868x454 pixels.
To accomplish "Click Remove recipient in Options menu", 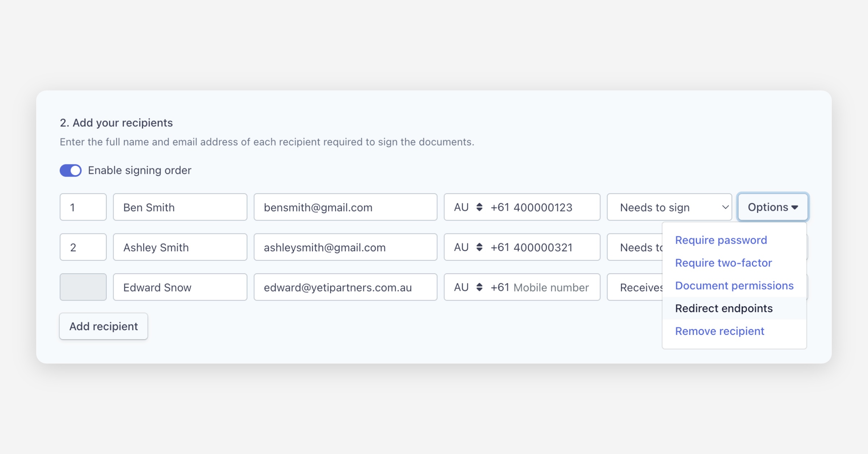I will 719,331.
